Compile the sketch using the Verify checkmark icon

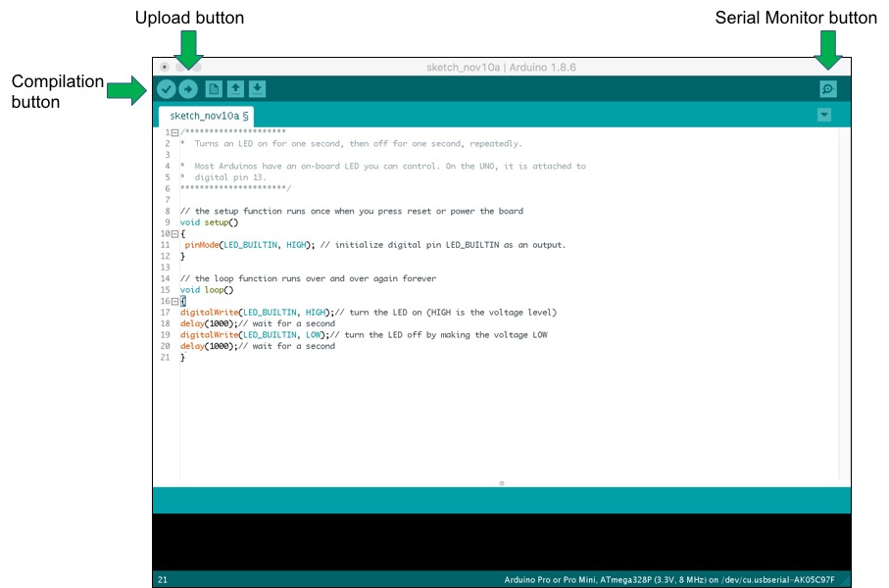(x=167, y=89)
